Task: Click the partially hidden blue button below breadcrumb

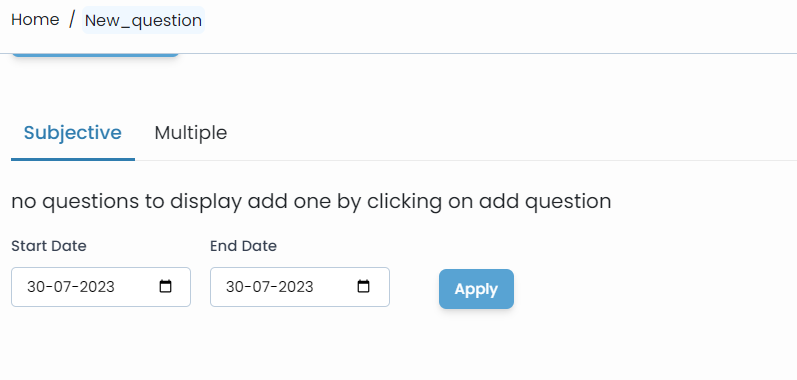Action: [96, 54]
